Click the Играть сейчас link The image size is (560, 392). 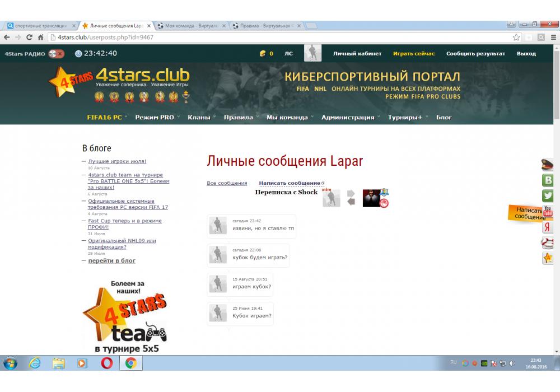(x=414, y=54)
